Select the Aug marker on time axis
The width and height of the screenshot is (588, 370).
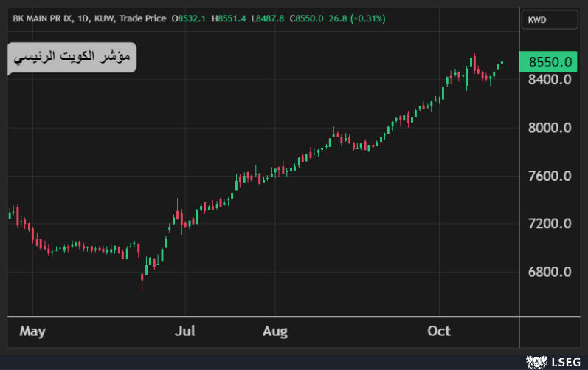[274, 332]
